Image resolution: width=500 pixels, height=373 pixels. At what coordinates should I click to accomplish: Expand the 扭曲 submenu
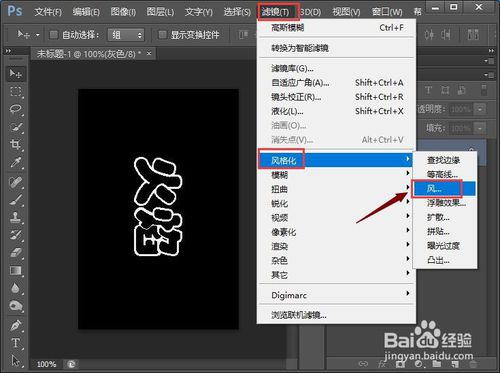click(x=336, y=189)
